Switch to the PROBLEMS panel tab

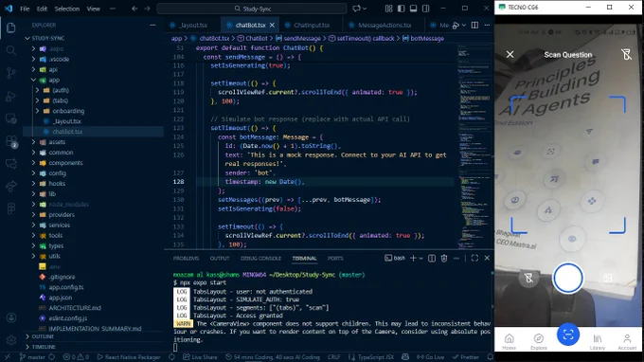[186, 258]
